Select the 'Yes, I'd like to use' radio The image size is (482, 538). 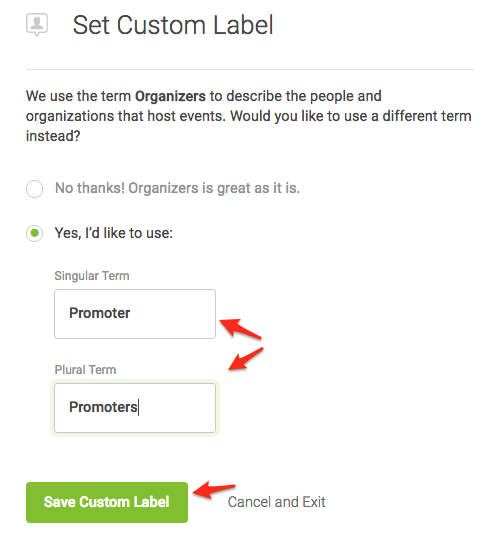(34, 233)
